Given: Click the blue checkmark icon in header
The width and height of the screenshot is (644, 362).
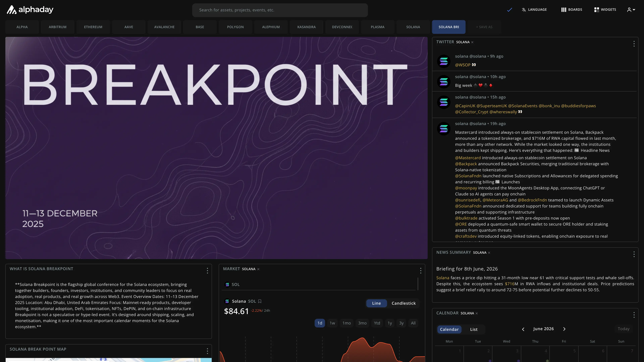Looking at the screenshot, I should (x=509, y=10).
